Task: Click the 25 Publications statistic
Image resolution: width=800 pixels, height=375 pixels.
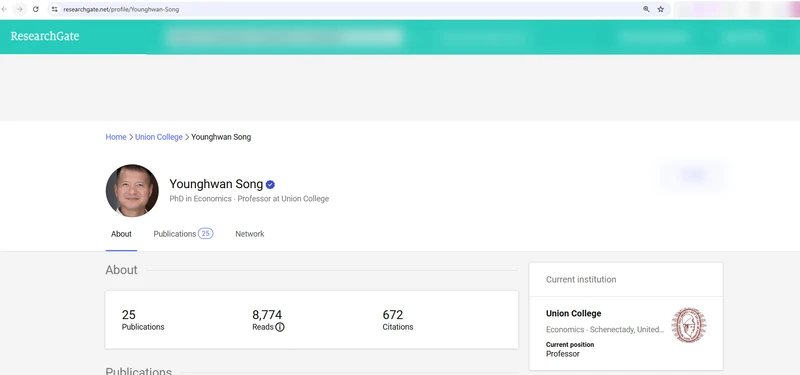Action: click(x=143, y=320)
